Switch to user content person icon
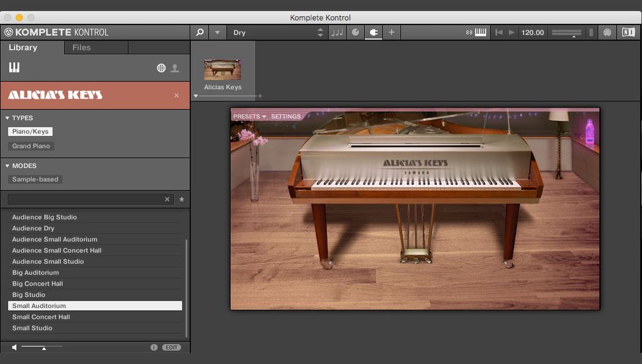 coord(175,68)
